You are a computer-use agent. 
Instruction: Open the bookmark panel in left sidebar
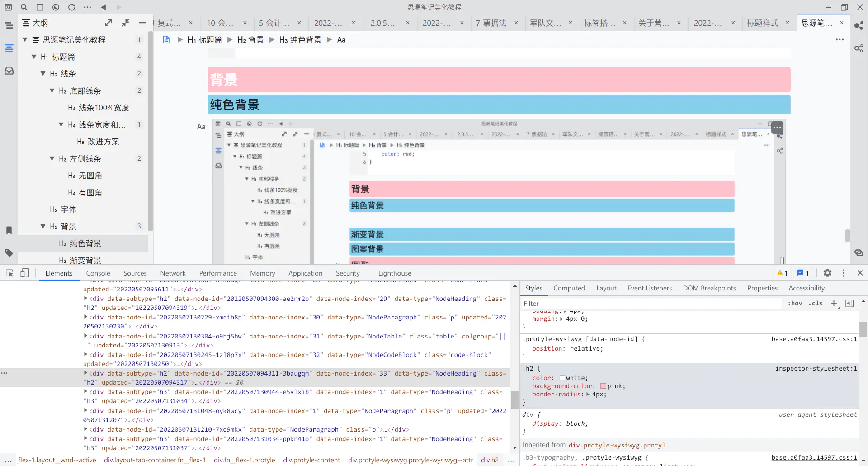[9, 230]
